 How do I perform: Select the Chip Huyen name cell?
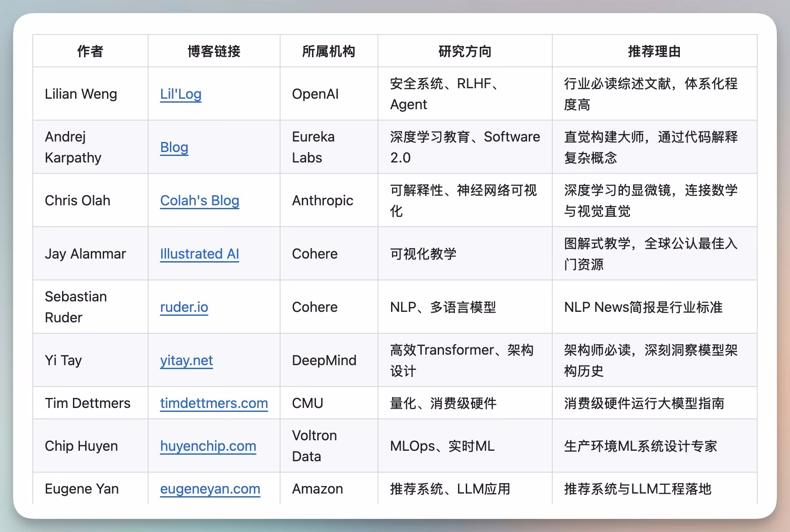point(81,446)
